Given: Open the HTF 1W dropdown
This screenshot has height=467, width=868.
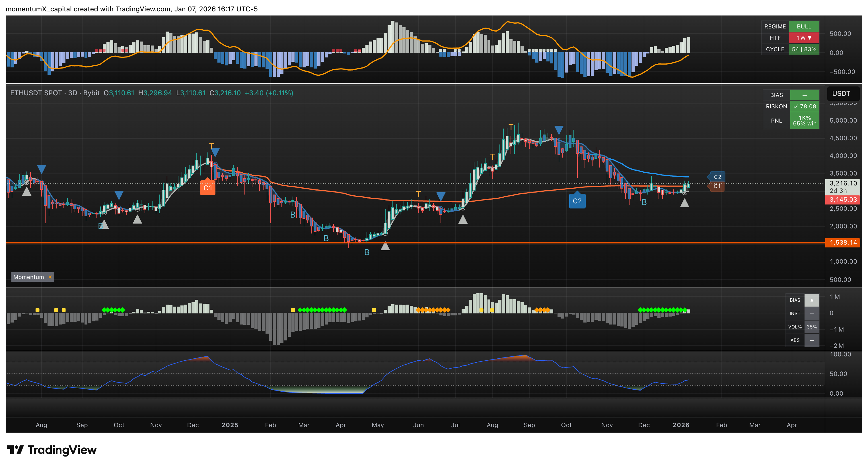Looking at the screenshot, I should pos(804,38).
